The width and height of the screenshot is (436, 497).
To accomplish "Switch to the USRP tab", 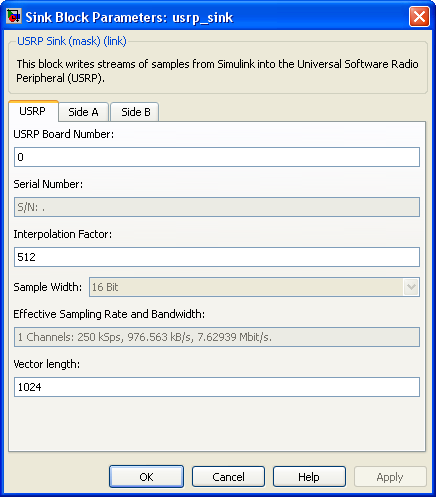I will [x=33, y=111].
